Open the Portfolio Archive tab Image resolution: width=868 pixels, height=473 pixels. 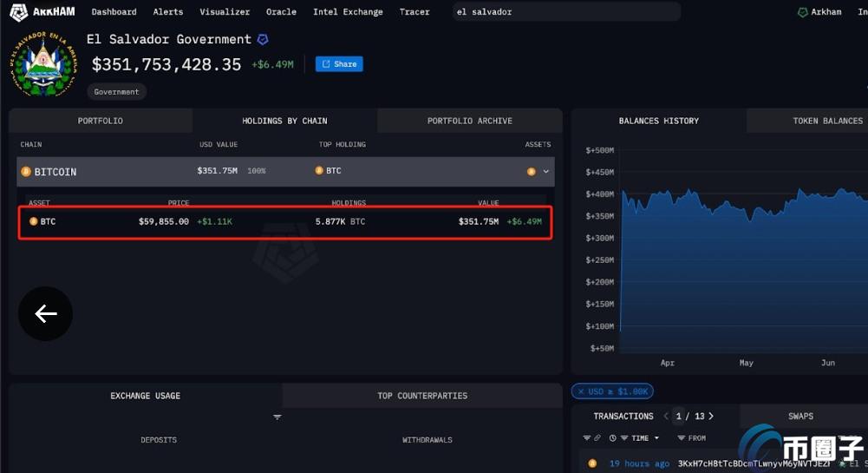(469, 121)
